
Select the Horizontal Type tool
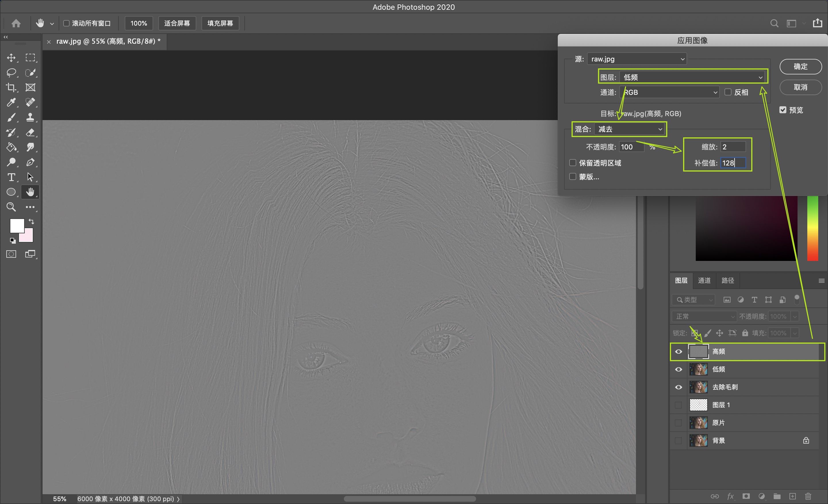[x=11, y=177]
